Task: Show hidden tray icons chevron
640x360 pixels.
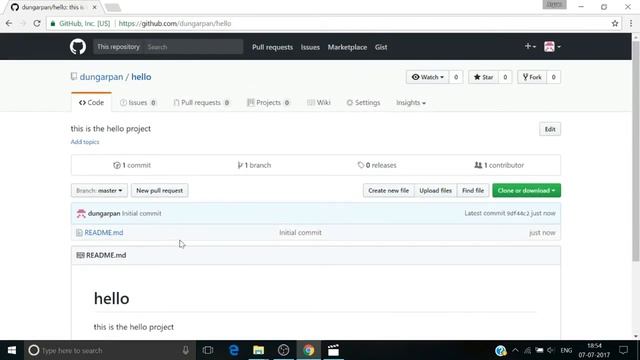Action: point(515,350)
